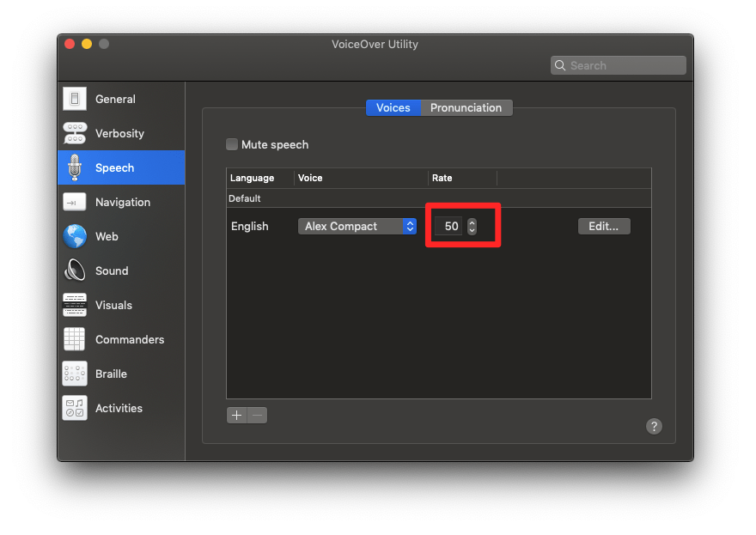The width and height of the screenshot is (756, 535).
Task: Switch to the Voices tab
Action: click(x=393, y=107)
